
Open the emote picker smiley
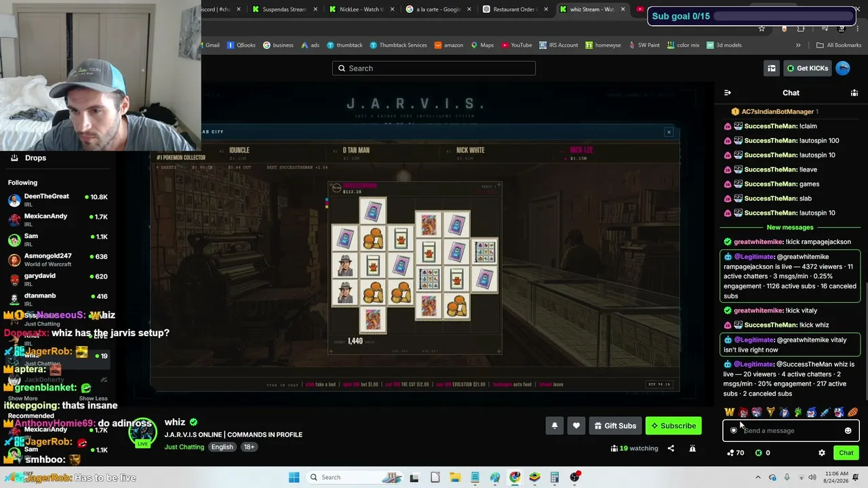[x=848, y=430]
